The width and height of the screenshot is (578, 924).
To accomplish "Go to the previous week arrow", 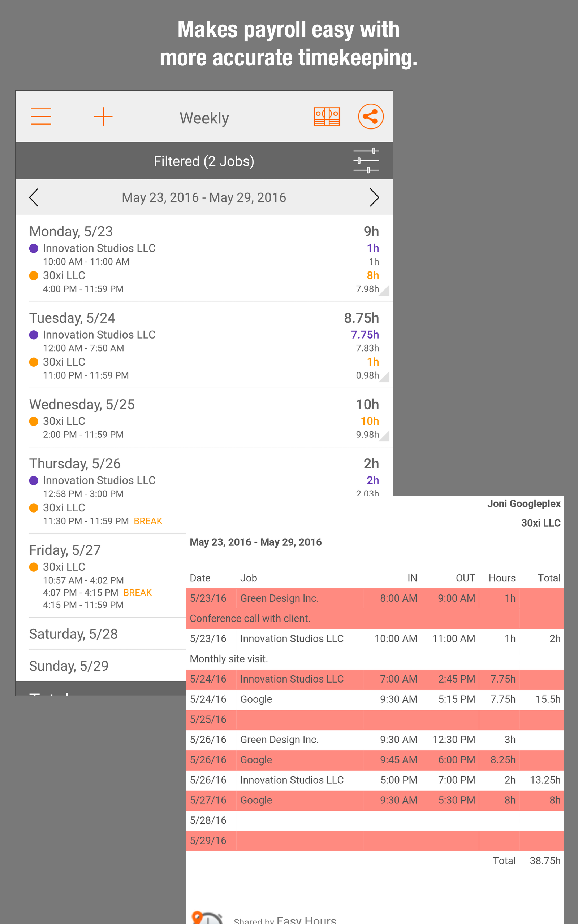I will point(34,197).
